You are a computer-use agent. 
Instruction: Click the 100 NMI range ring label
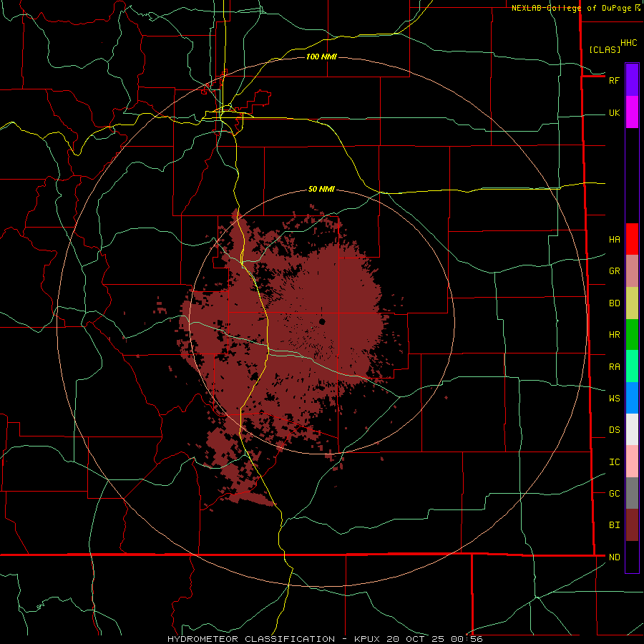[321, 57]
